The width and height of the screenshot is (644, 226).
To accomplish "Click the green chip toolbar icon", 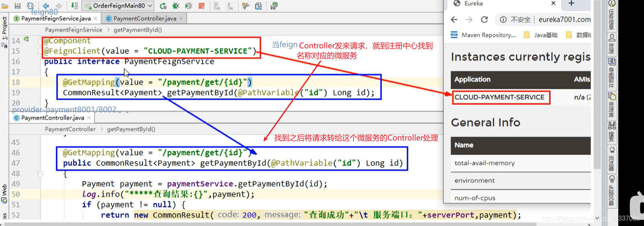I will [274, 6].
